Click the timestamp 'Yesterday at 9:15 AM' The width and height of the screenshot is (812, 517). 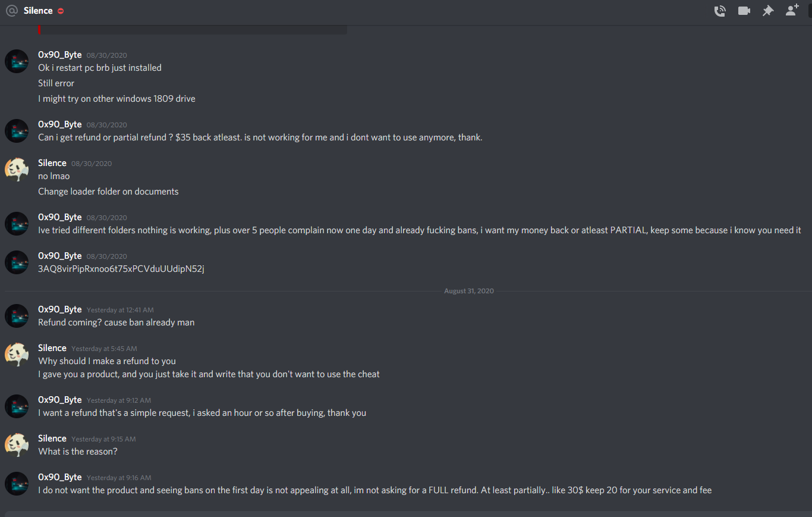(x=104, y=438)
